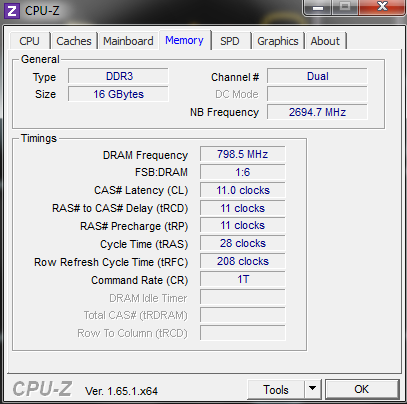Switch to the CPU tab

pyautogui.click(x=29, y=41)
